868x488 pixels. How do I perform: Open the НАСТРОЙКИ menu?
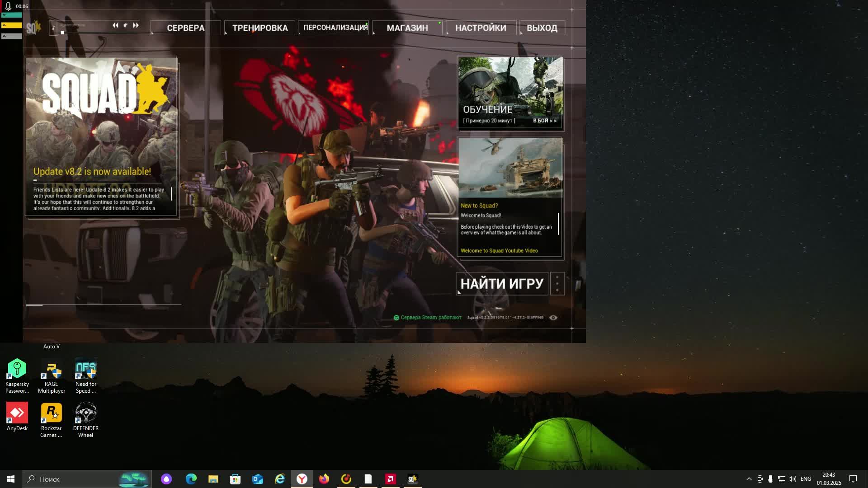[481, 28]
